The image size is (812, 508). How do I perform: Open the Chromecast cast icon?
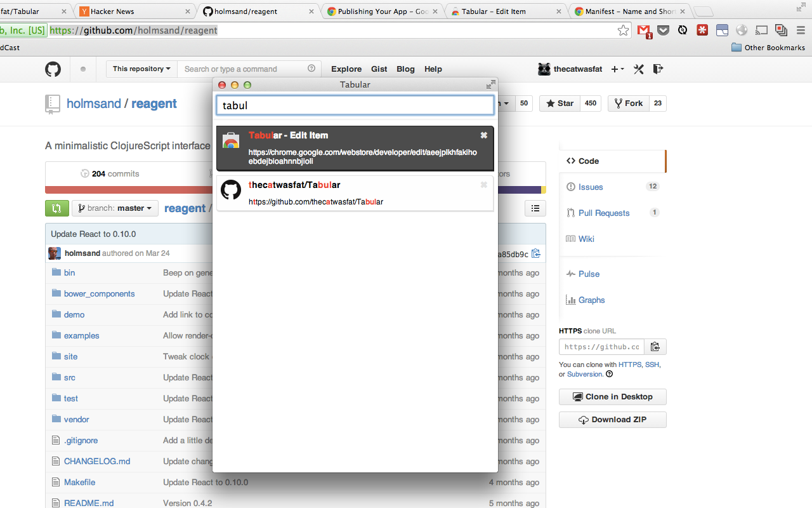762,30
